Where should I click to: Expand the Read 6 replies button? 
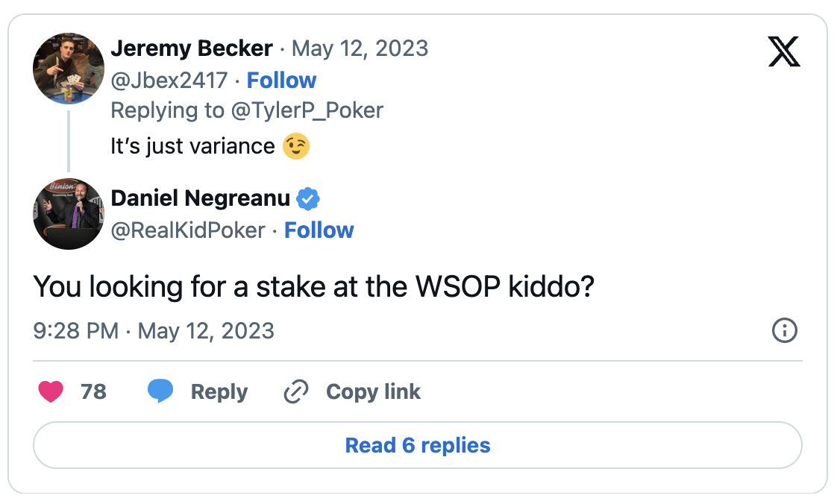click(x=418, y=446)
